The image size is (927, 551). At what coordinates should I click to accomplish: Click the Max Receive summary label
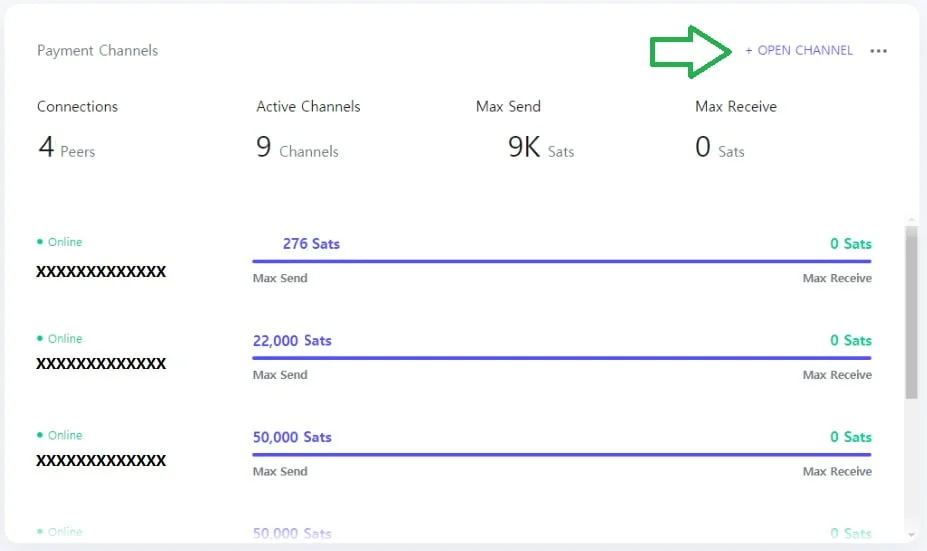coord(736,106)
